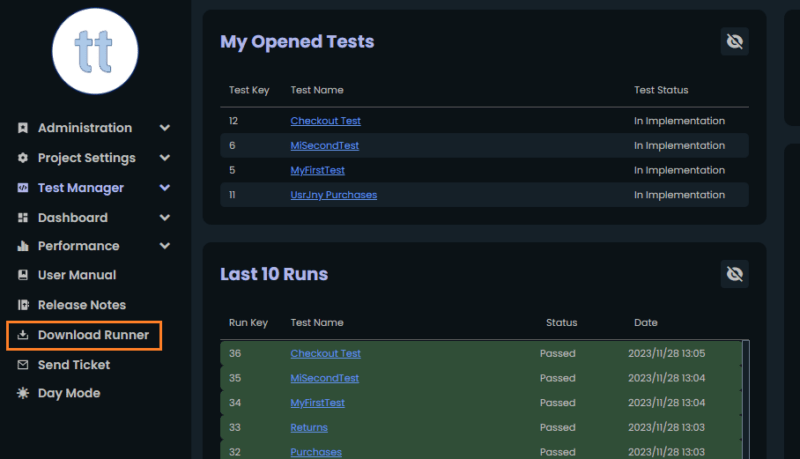Open the Release Notes

pyautogui.click(x=82, y=305)
